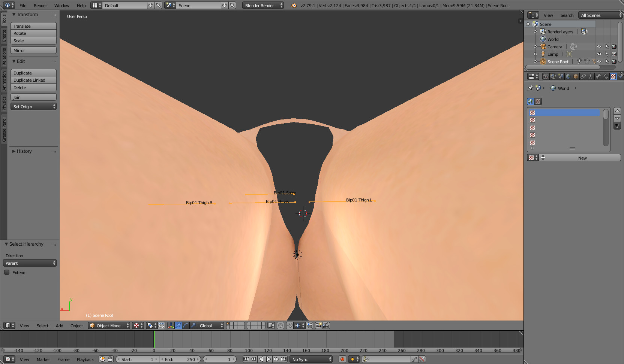Image resolution: width=624 pixels, height=364 pixels.
Task: Open the Bone properties tab
Action: pos(598,76)
